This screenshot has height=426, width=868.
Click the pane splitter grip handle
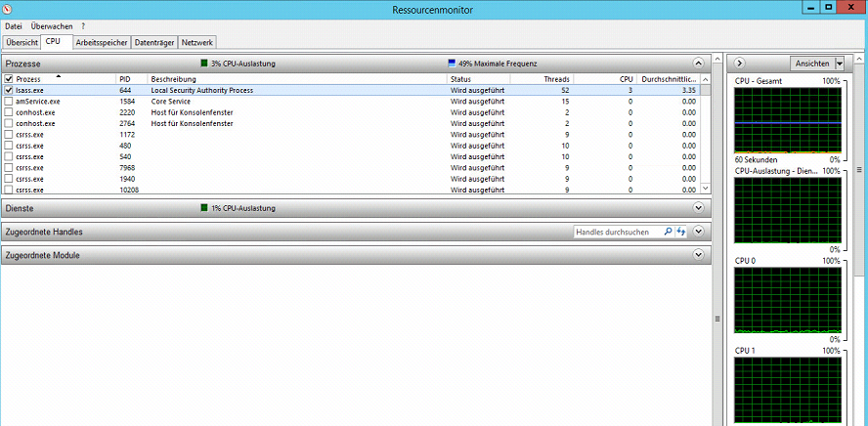718,318
